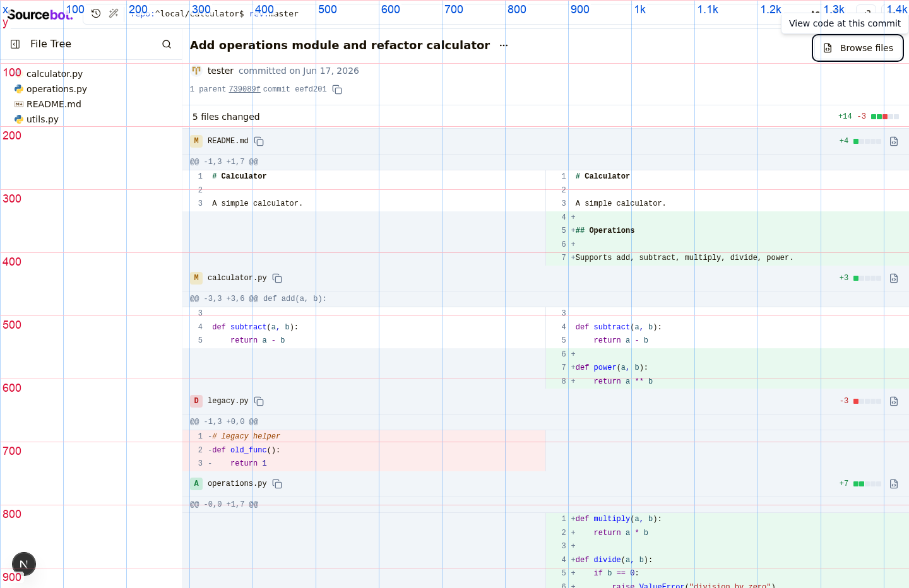Click added line 'def divide(a, b):'

click(x=614, y=560)
